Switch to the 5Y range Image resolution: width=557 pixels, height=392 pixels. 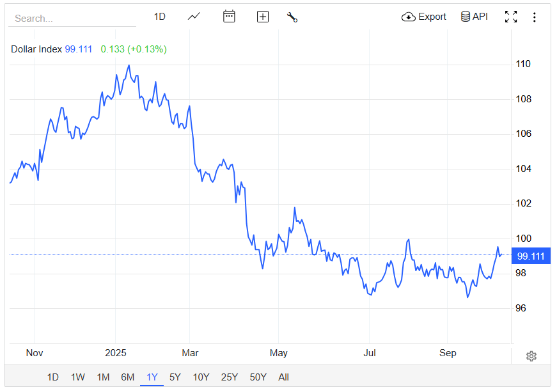click(175, 377)
